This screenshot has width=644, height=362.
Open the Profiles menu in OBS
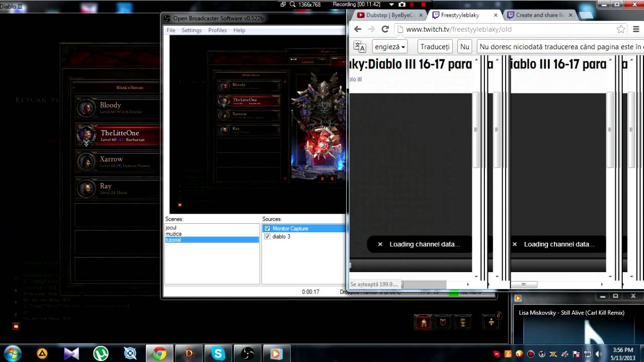[217, 30]
